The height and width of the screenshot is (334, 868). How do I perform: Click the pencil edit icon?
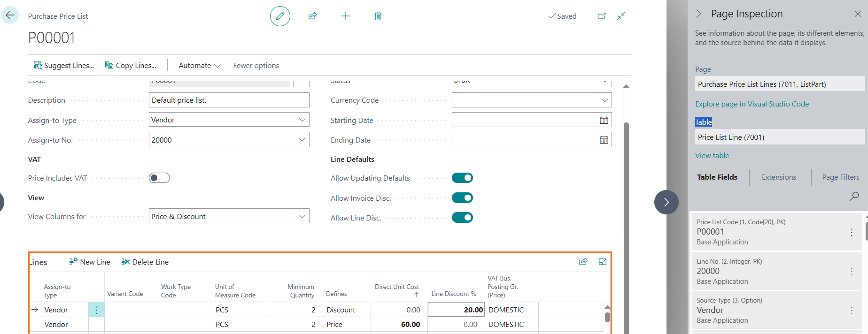click(280, 16)
